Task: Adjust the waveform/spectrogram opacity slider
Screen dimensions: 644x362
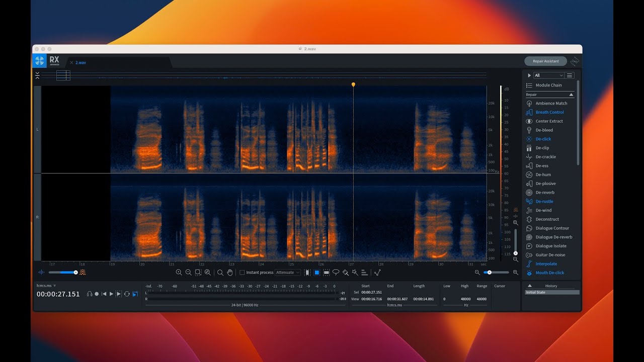Action: (62, 273)
